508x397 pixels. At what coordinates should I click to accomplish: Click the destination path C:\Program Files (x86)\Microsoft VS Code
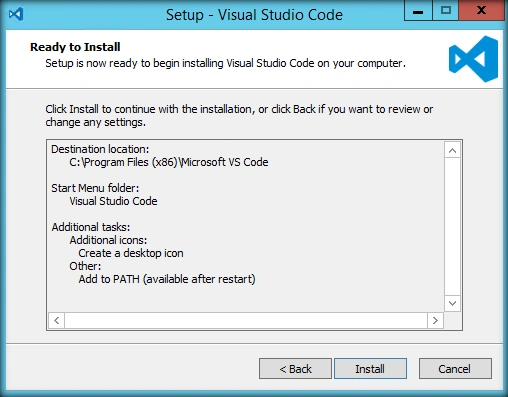169,162
